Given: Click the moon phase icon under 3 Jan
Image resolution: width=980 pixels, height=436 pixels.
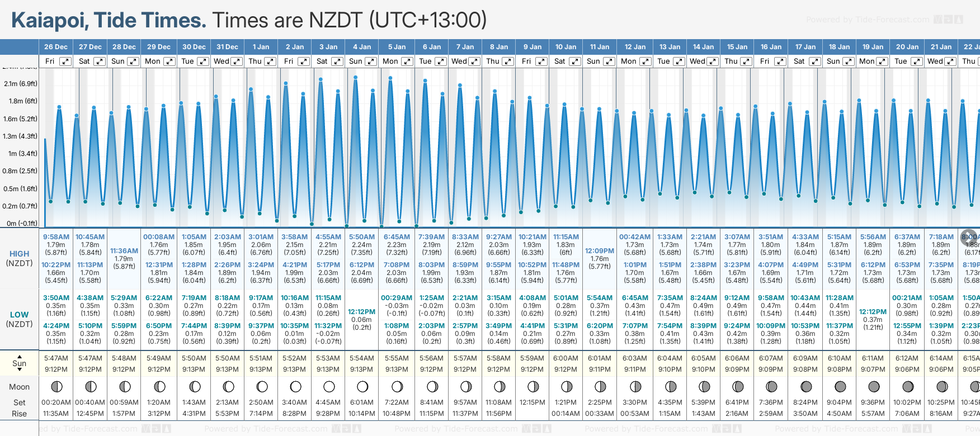Looking at the screenshot, I should point(329,386).
